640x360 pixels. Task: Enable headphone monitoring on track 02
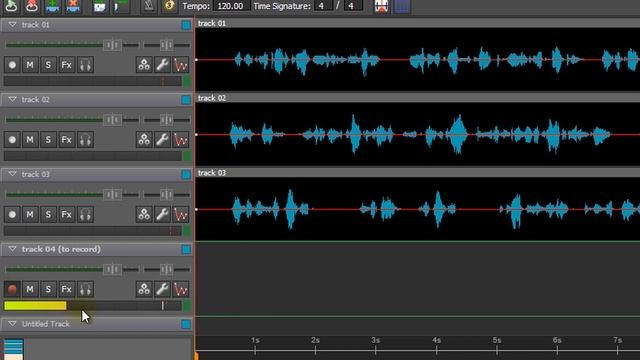[x=85, y=140]
